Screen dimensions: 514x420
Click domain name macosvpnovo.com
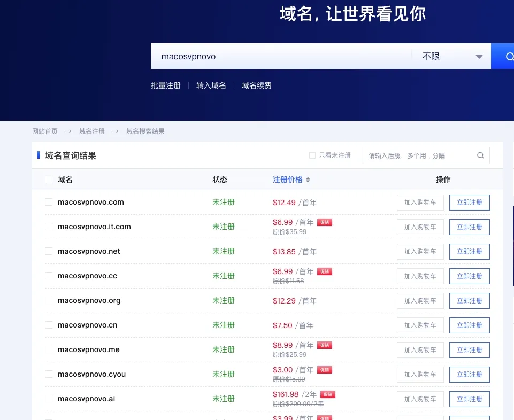click(x=91, y=202)
